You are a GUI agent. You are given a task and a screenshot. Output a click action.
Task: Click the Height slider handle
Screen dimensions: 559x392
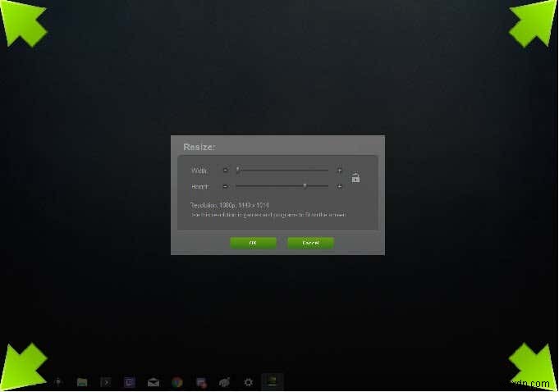pos(305,185)
